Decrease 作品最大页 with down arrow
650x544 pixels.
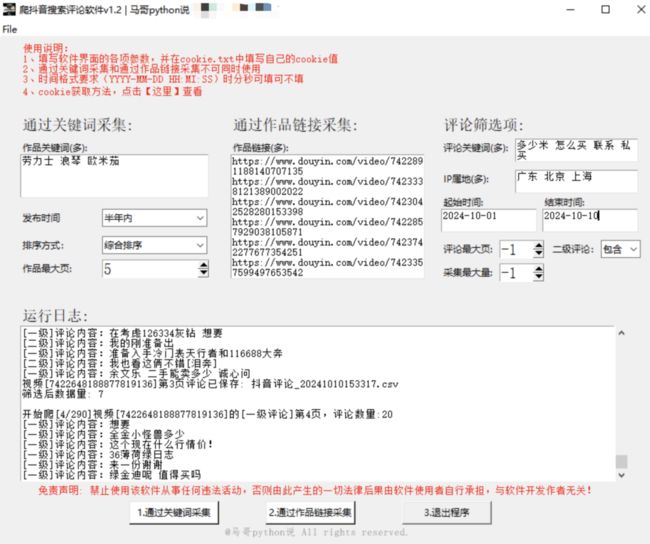tap(203, 273)
